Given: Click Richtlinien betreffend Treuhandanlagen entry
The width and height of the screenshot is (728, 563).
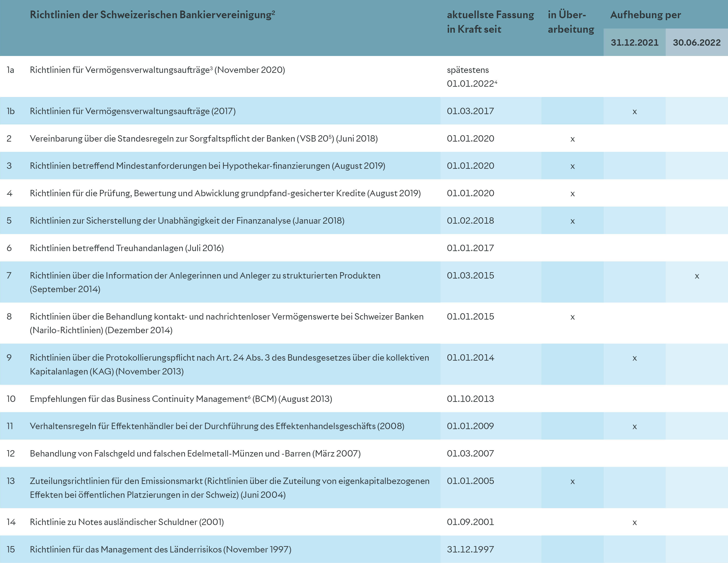Looking at the screenshot, I should 127,248.
